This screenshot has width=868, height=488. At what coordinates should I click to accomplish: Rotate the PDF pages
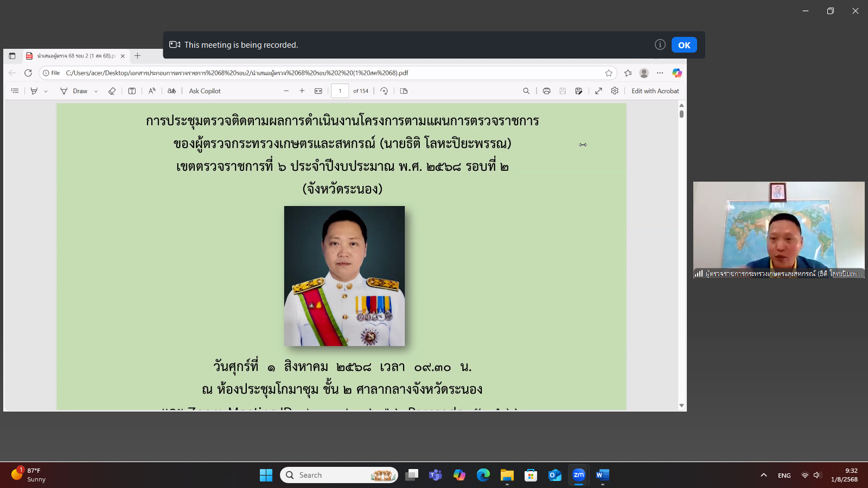coord(385,91)
